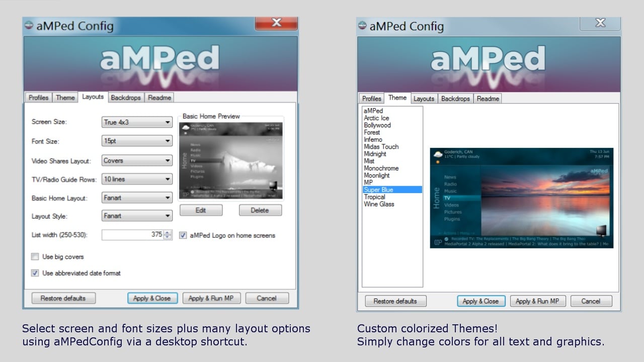Switch to Layouts tab in Theme window
The height and width of the screenshot is (362, 644).
click(424, 99)
